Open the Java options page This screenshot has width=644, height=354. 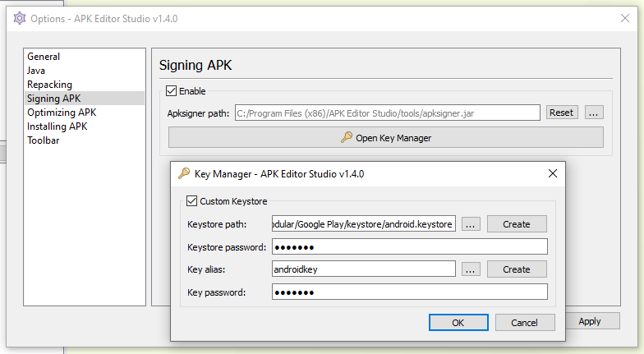(36, 71)
